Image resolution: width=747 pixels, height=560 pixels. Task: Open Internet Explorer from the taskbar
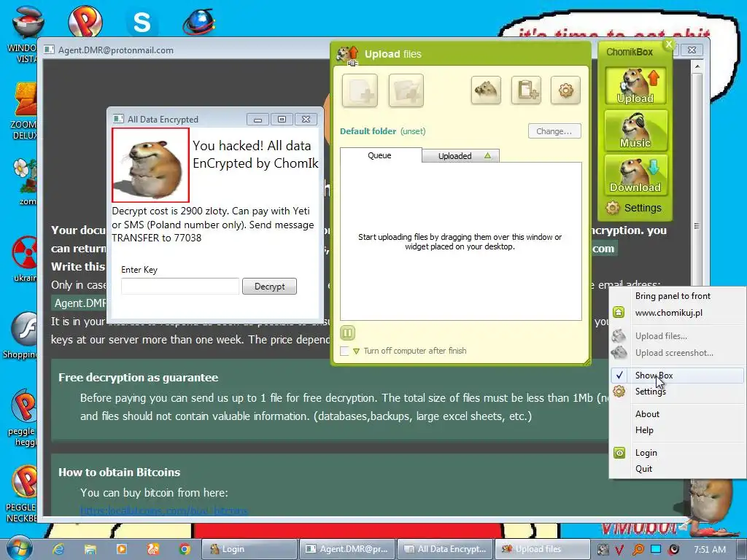coord(58,549)
